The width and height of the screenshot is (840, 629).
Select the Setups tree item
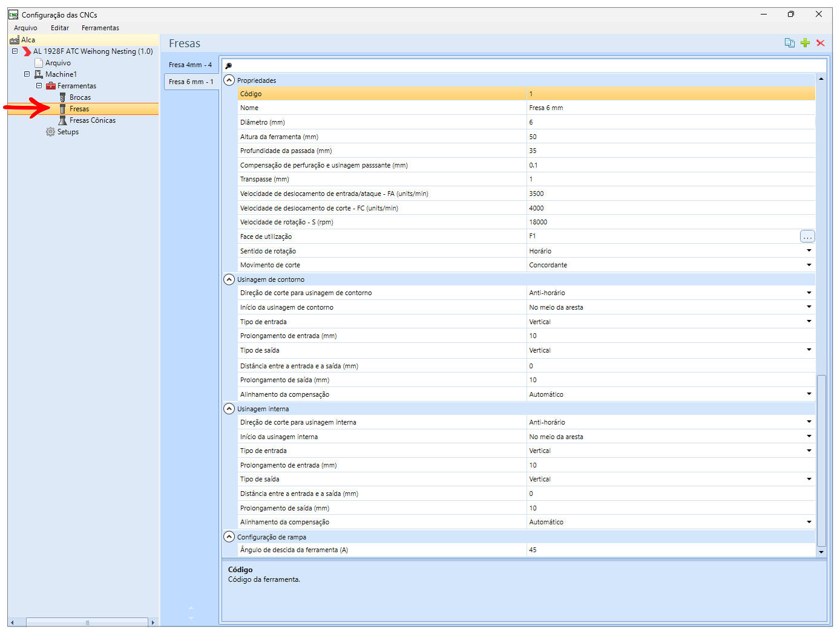(68, 132)
